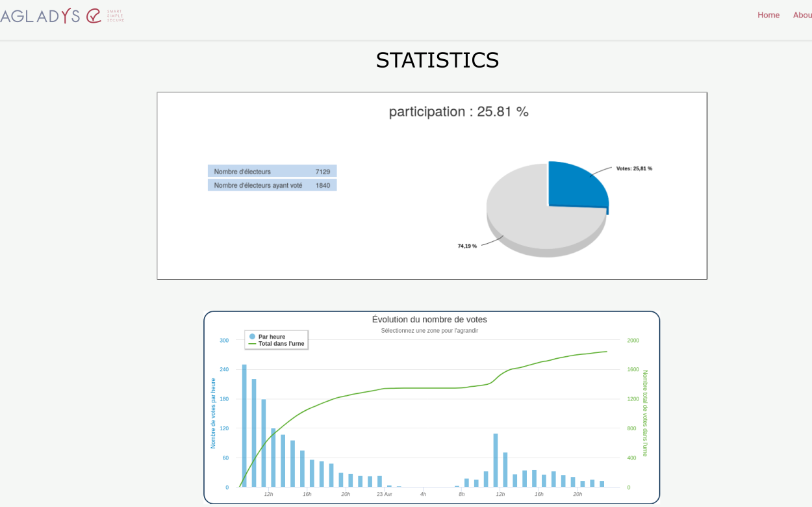This screenshot has height=507, width=812.
Task: Select the "Nombre d'électeurs ayant voté" row
Action: tap(272, 185)
